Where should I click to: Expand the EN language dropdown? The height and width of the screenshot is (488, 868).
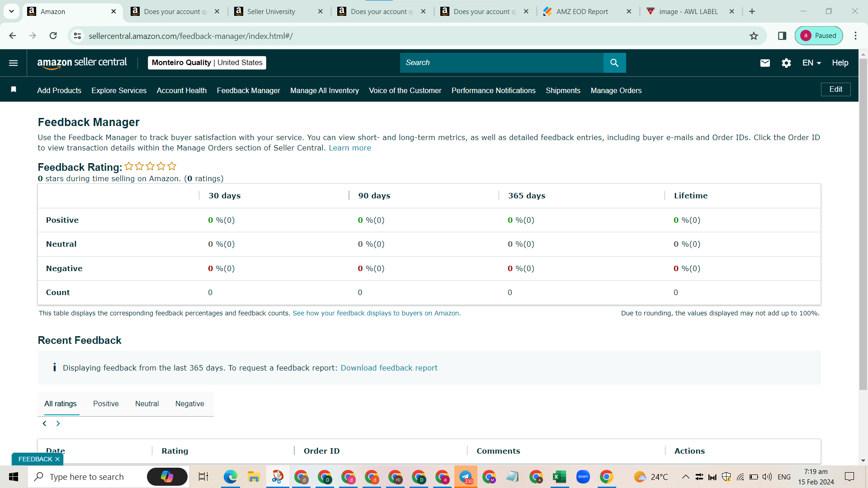(x=811, y=63)
